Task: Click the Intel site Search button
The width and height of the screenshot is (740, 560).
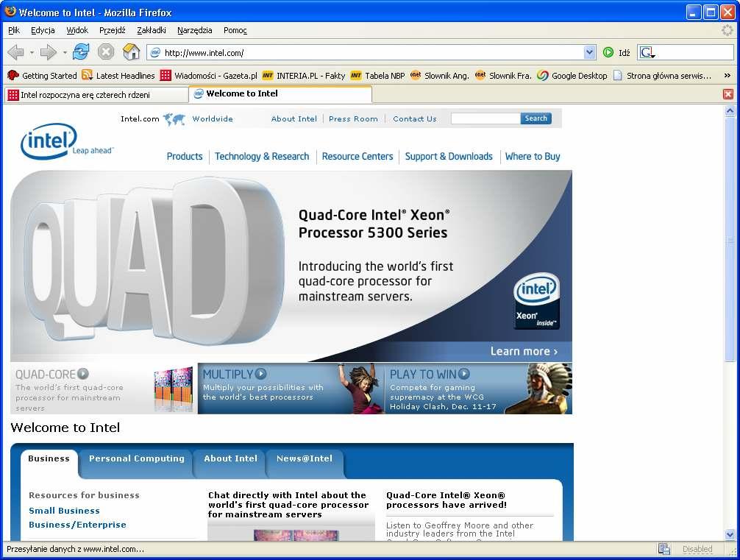Action: 536,118
